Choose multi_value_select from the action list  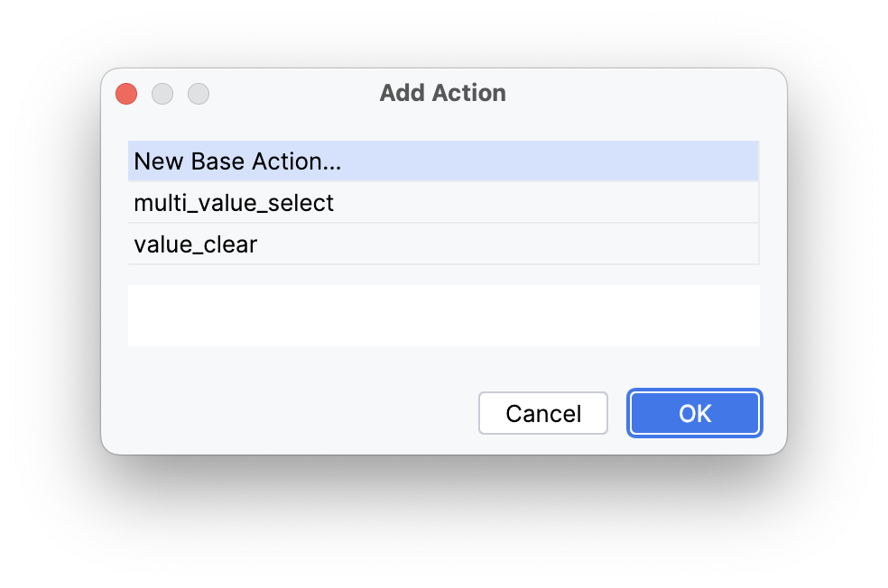coord(234,203)
